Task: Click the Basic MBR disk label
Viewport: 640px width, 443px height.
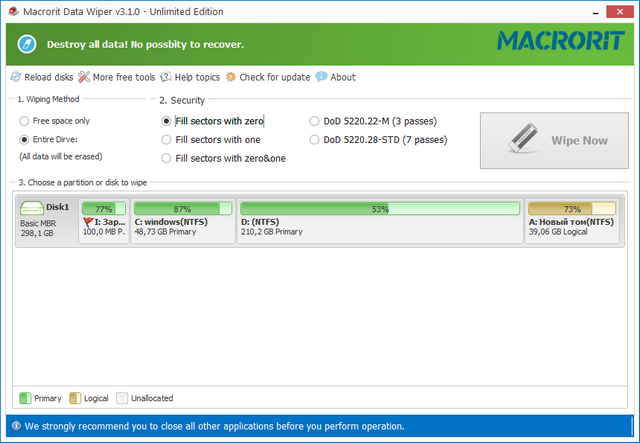Action: tap(38, 223)
